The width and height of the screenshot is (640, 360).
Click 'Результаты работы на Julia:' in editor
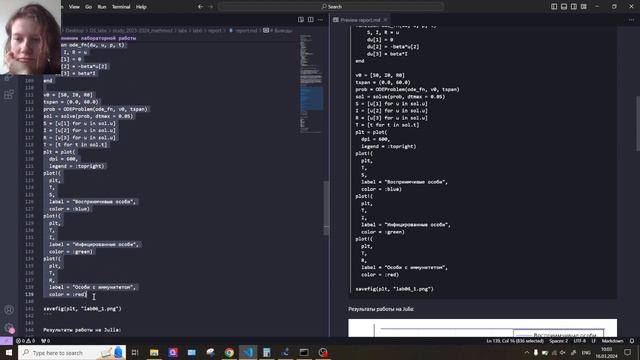(82, 330)
